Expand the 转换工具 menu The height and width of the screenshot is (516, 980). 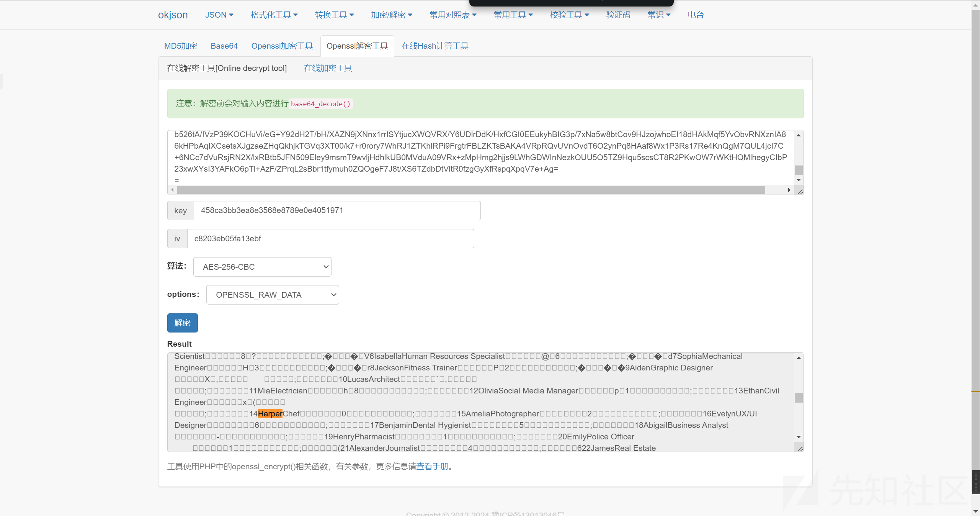334,15
